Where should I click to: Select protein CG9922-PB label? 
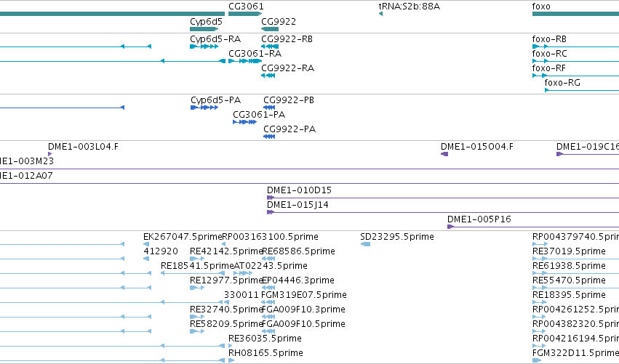click(x=289, y=100)
